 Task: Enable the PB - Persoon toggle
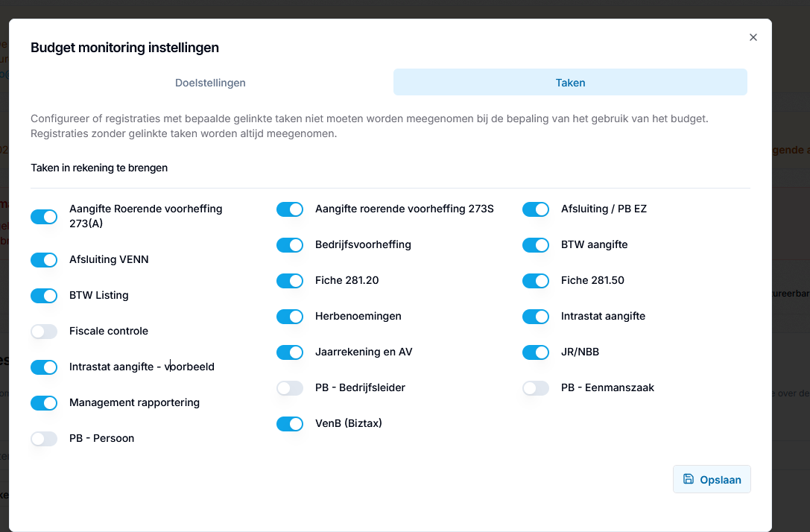tap(44, 439)
